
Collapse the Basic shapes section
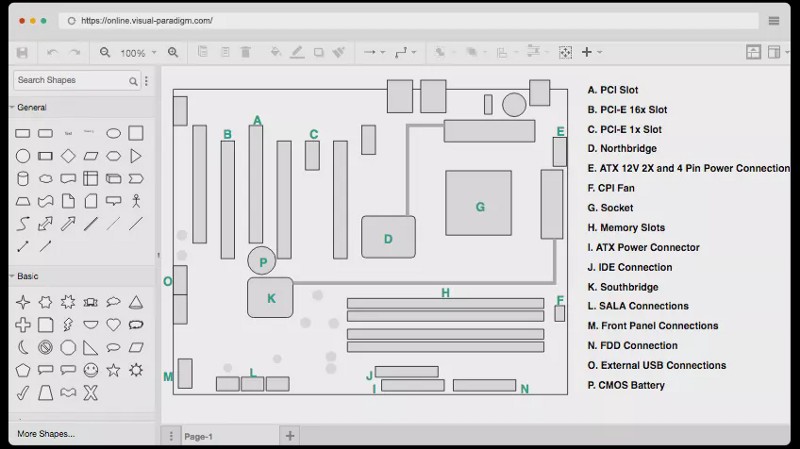27,276
